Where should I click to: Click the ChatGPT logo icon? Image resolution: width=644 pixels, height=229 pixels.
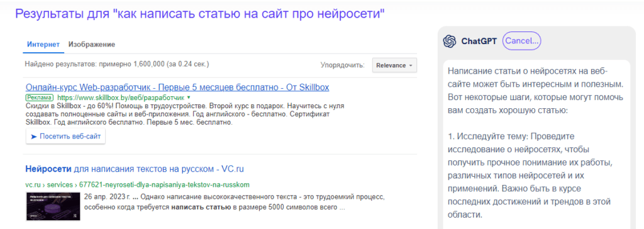tap(450, 41)
